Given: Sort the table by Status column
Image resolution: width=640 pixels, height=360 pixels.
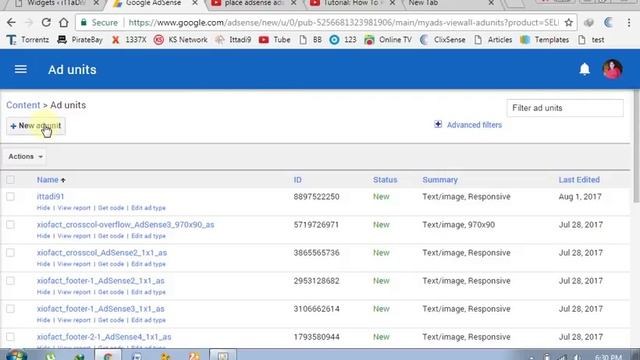Looking at the screenshot, I should [x=385, y=180].
